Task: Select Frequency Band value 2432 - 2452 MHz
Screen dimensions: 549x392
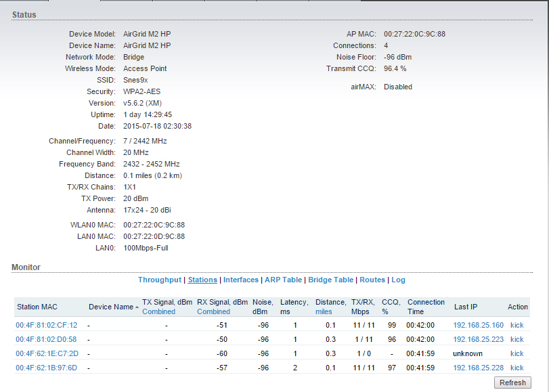Action: [151, 165]
